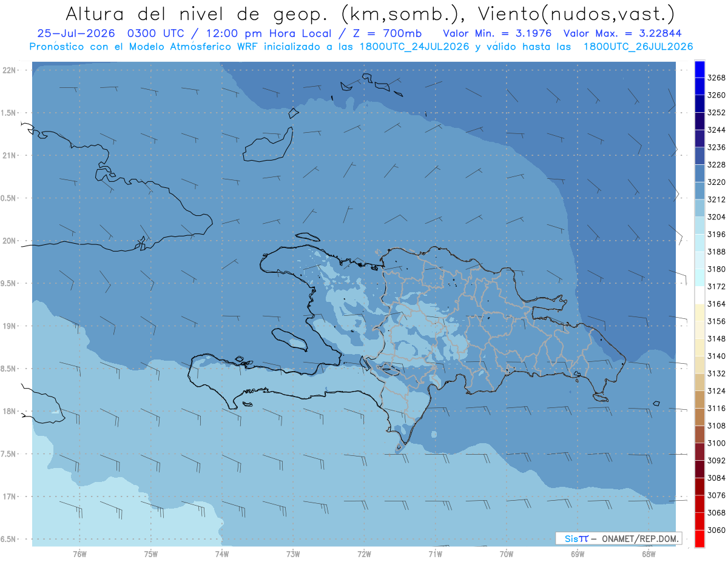Image resolution: width=728 pixels, height=562 pixels.
Task: Click the '21N' latitude label
Action: tap(10, 156)
